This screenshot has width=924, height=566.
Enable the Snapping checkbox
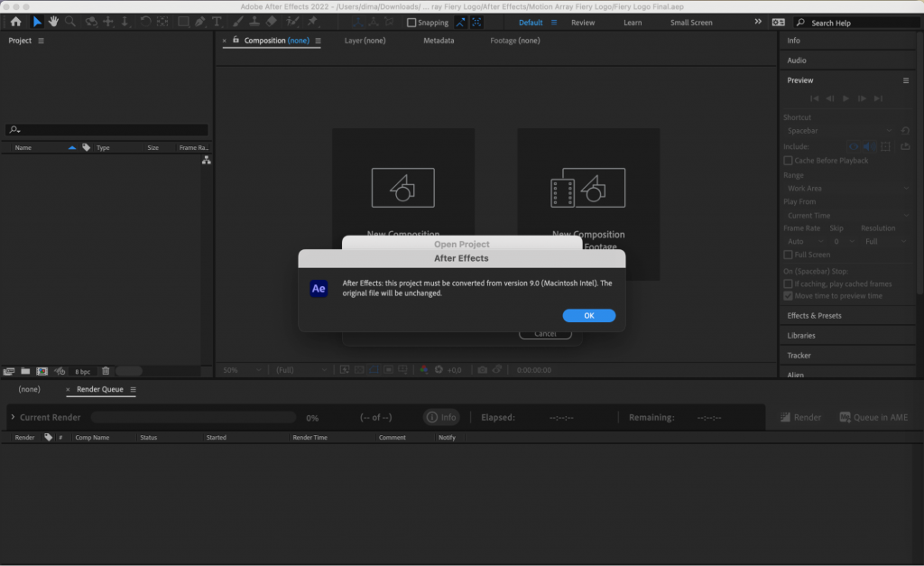(413, 23)
